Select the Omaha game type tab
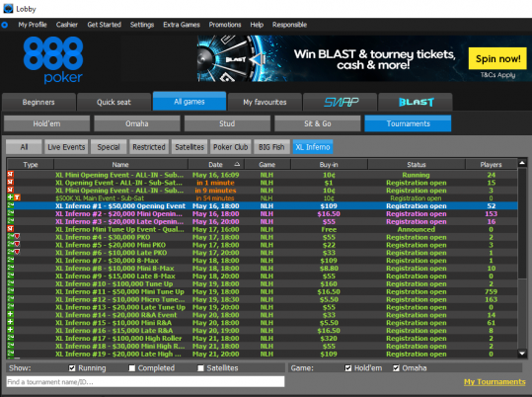The height and width of the screenshot is (397, 532). 137,123
